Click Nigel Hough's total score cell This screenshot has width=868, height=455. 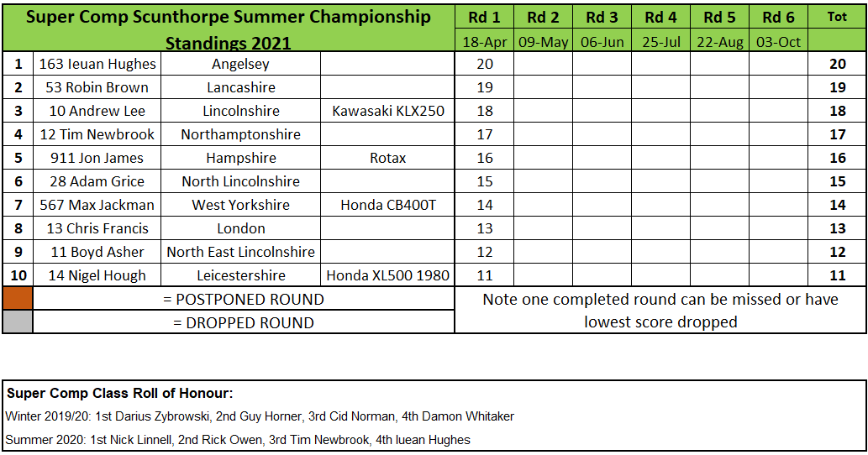tap(837, 275)
